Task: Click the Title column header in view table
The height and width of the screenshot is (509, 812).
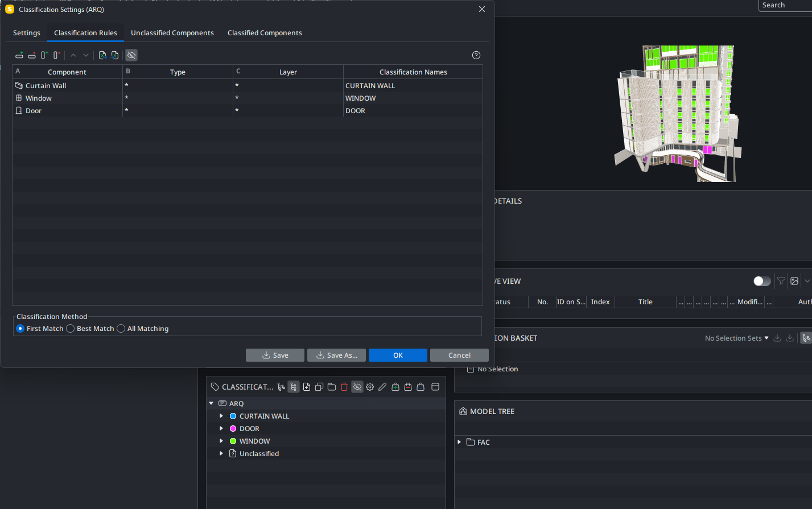Action: pos(645,302)
